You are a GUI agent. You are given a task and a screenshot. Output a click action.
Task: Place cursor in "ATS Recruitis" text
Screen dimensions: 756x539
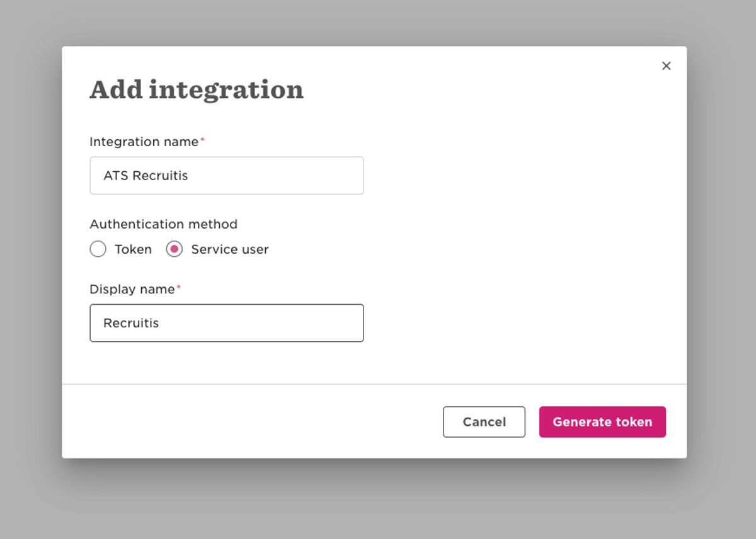(x=146, y=176)
